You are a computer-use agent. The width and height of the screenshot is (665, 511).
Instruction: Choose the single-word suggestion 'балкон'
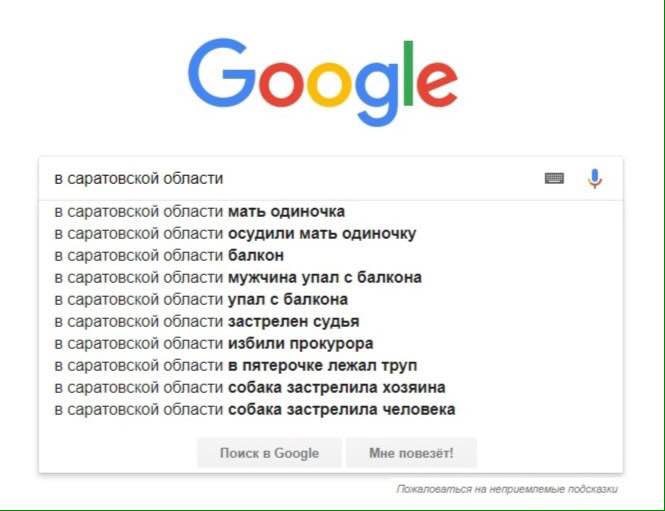click(x=331, y=255)
